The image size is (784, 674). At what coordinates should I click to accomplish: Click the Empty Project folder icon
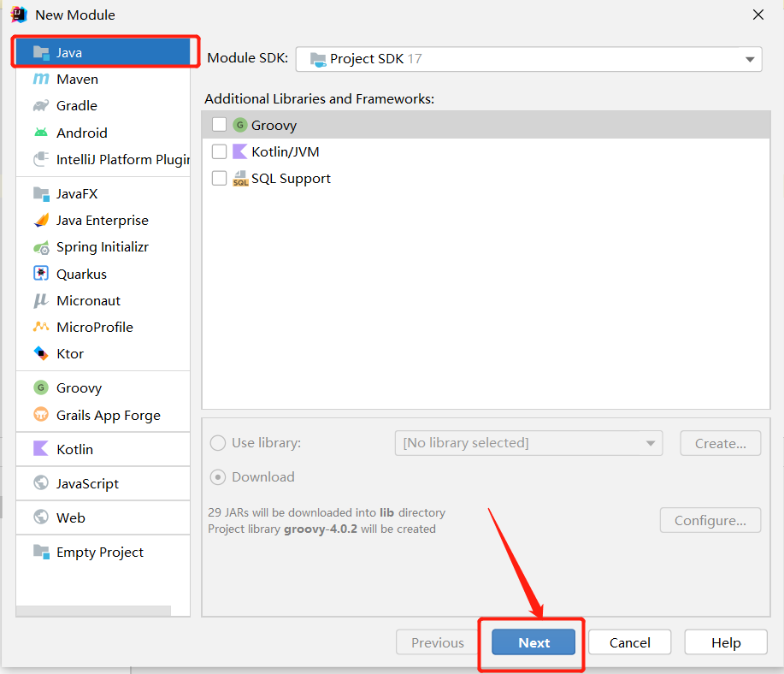click(41, 552)
